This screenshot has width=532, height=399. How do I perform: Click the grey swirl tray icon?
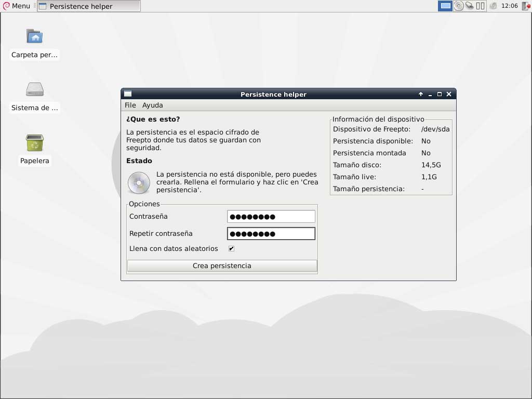pos(494,6)
